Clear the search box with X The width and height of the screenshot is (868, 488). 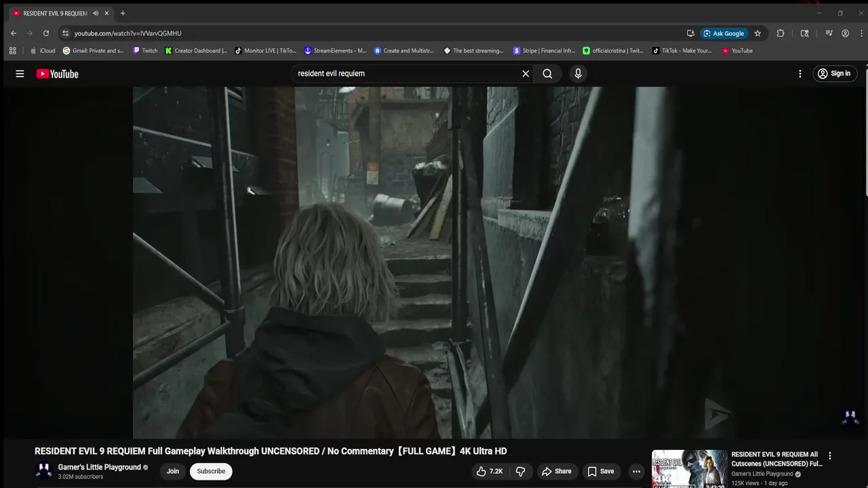tap(526, 74)
